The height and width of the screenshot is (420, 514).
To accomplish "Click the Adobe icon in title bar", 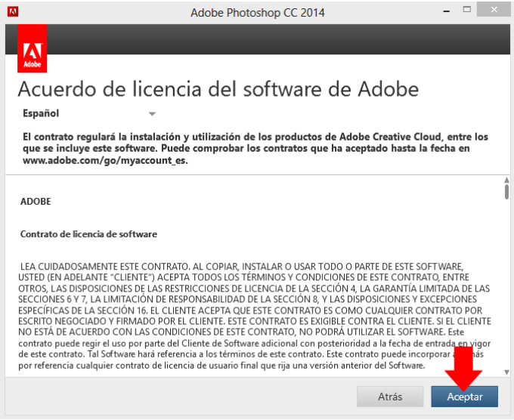I will (x=13, y=12).
